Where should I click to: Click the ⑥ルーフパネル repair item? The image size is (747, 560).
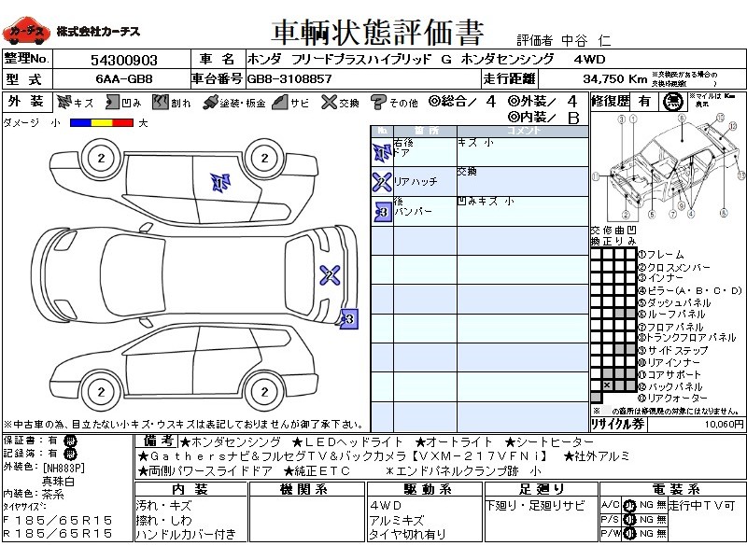[671, 315]
